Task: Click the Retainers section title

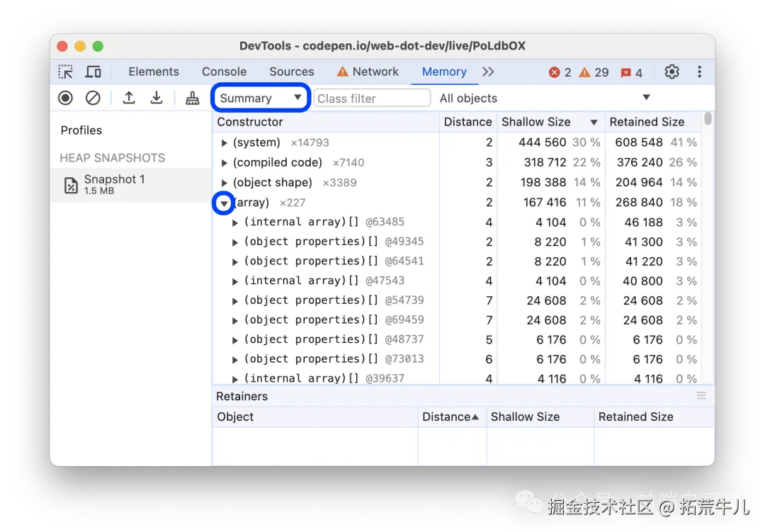Action: click(242, 396)
